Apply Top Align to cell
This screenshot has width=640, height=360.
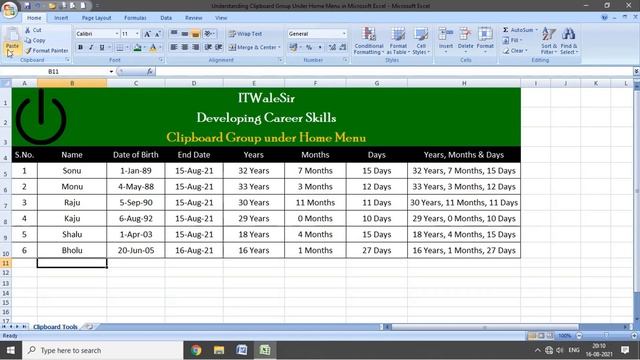(x=174, y=33)
